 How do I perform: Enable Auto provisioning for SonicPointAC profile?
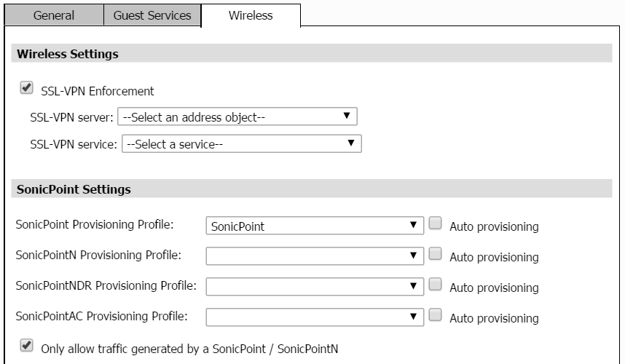pyautogui.click(x=436, y=315)
